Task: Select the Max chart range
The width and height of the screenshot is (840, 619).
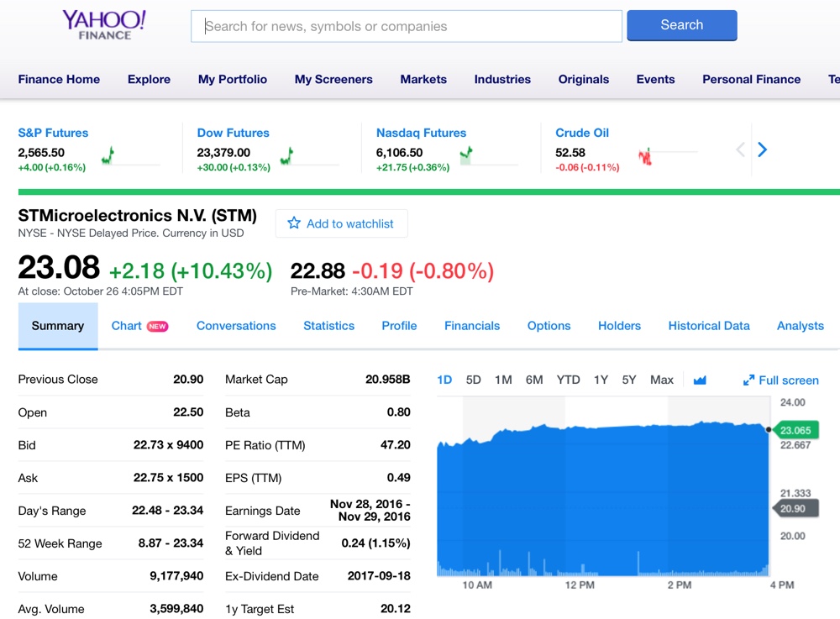Action: (x=662, y=380)
